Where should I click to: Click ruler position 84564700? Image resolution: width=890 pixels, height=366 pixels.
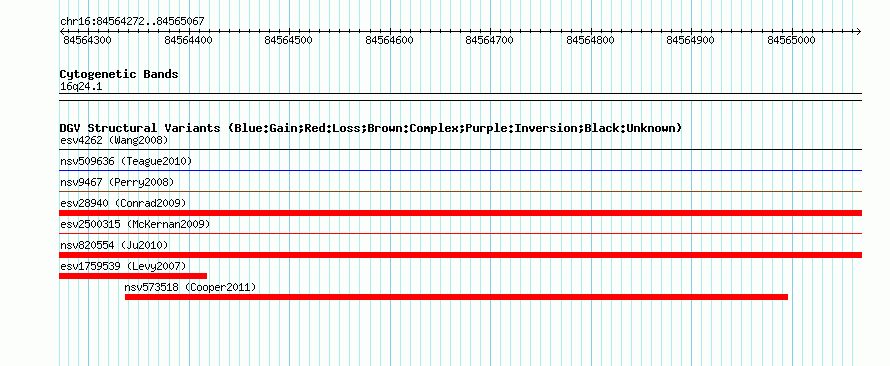[x=489, y=40]
